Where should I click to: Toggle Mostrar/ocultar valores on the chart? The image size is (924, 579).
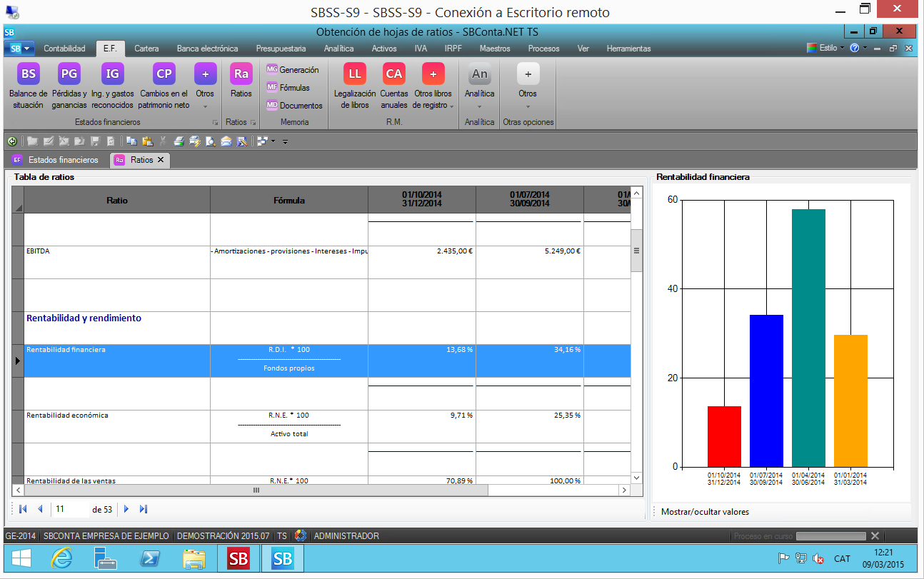[x=705, y=512]
